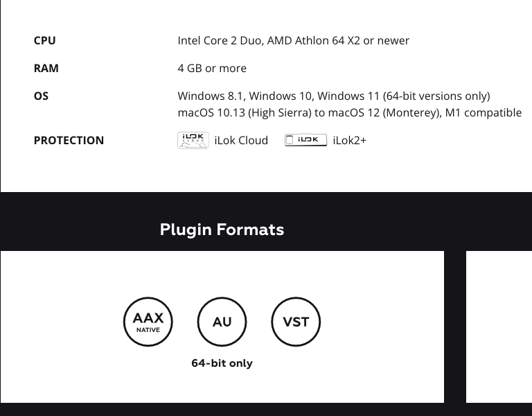Click the AU format circle badge

222,322
